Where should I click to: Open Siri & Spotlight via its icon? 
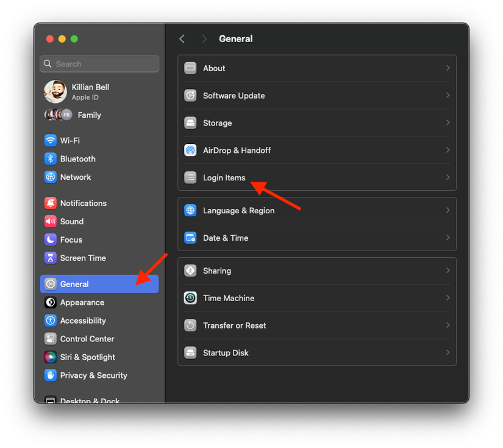pyautogui.click(x=50, y=357)
